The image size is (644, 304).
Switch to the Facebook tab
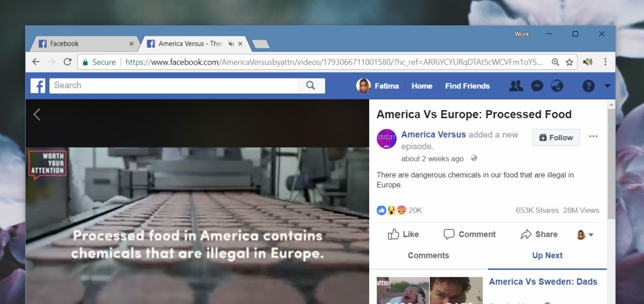pos(85,44)
